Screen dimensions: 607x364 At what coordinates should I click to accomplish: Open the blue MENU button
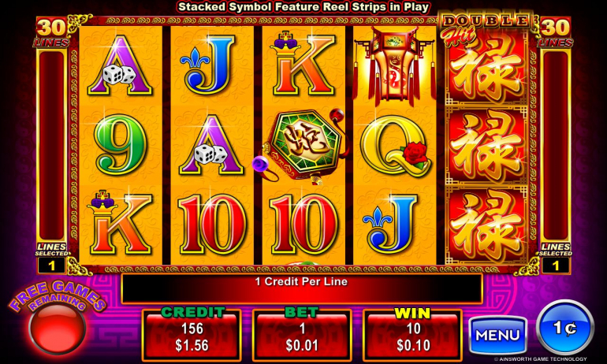click(x=497, y=336)
